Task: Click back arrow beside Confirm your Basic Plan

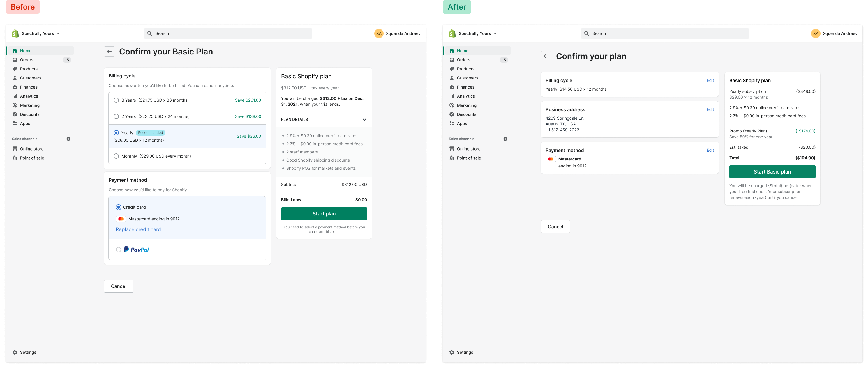Action: pyautogui.click(x=109, y=52)
